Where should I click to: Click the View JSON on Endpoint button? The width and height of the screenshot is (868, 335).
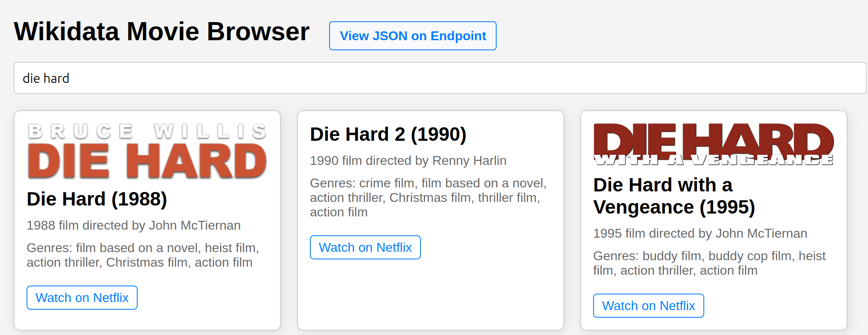[x=412, y=36]
